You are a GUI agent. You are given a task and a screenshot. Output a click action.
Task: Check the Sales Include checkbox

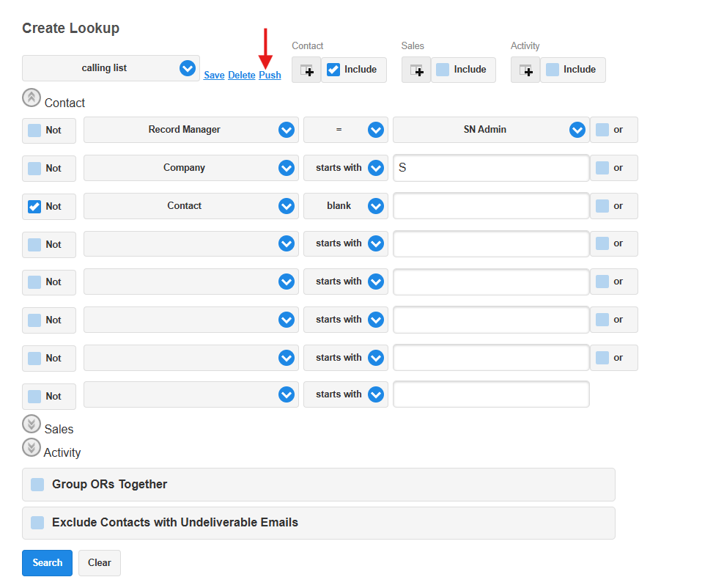click(443, 70)
